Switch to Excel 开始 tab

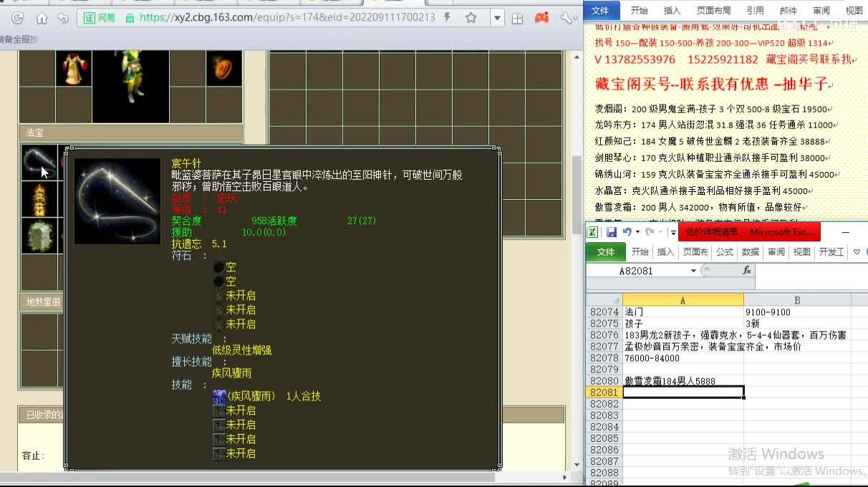point(640,252)
